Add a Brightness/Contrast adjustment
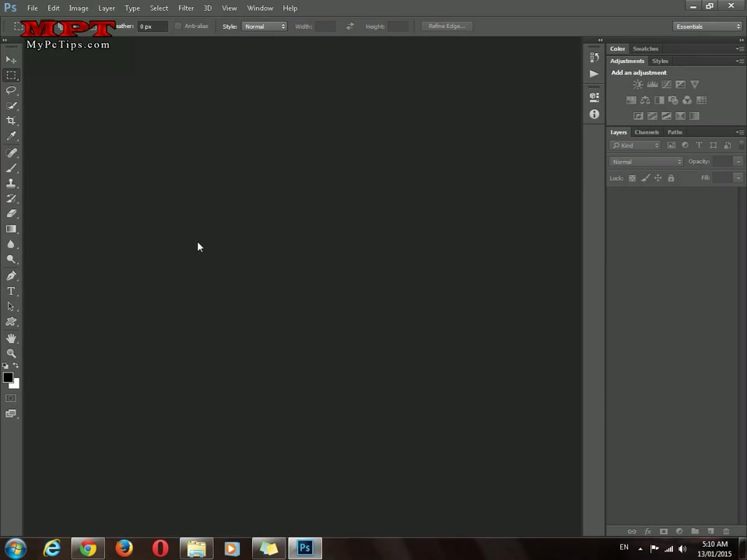The height and width of the screenshot is (560, 747). 638,85
